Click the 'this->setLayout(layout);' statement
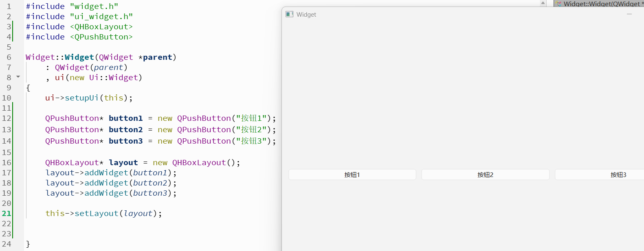This screenshot has height=251, width=644. (x=103, y=213)
